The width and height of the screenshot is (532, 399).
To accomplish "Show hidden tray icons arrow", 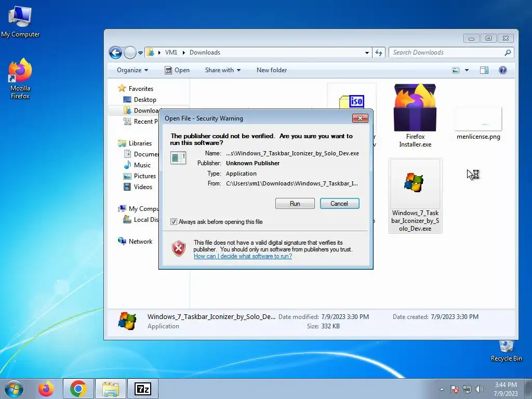I will pos(442,389).
